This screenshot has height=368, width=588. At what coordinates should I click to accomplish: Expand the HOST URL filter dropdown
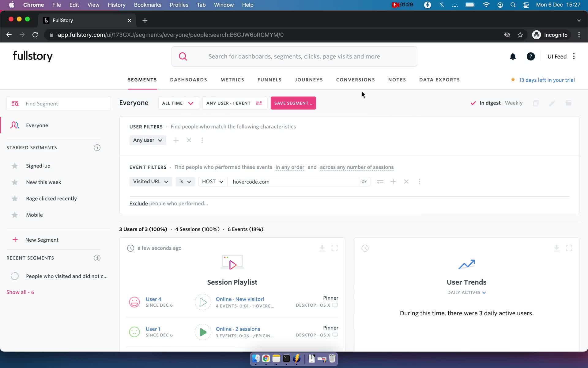pos(212,182)
